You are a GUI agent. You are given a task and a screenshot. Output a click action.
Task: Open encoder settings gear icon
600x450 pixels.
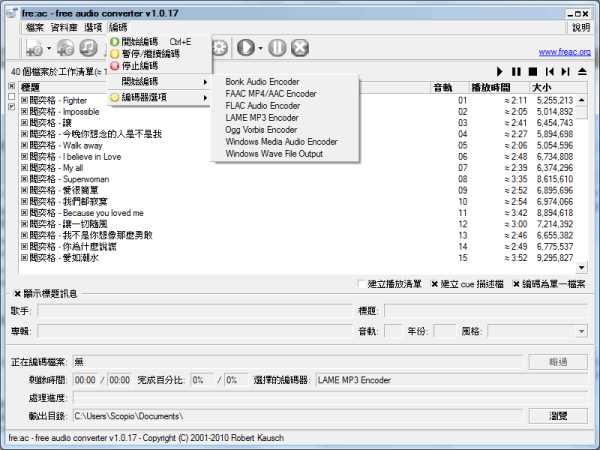click(x=220, y=48)
